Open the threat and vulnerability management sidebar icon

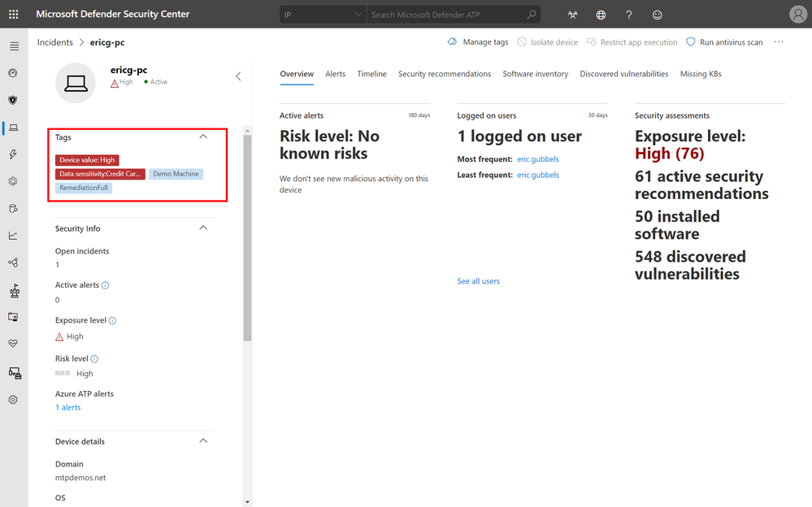pyautogui.click(x=14, y=291)
